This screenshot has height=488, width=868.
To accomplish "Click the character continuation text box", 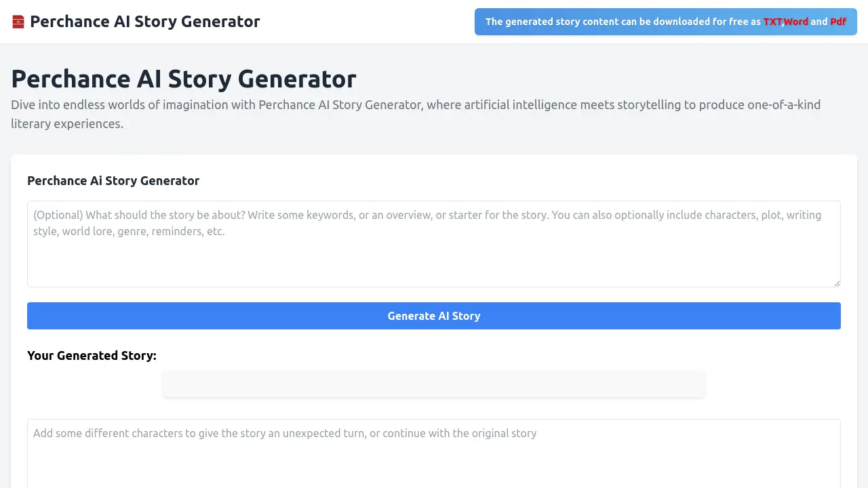I will point(434,454).
